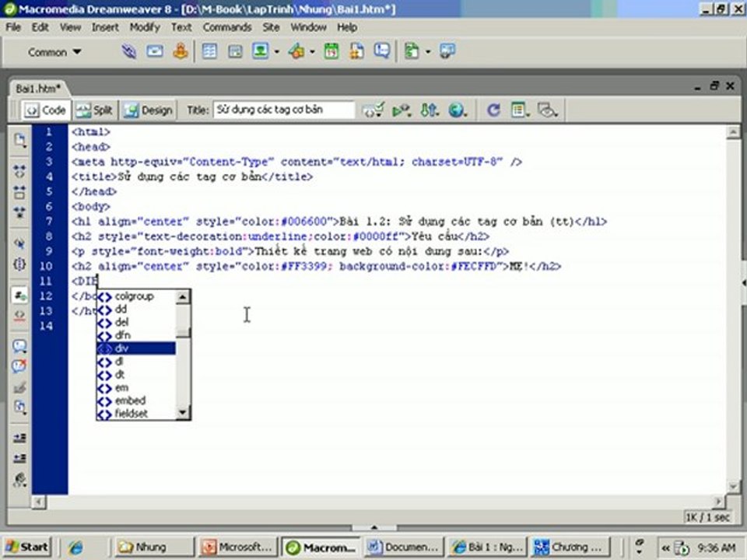747x560 pixels.
Task: Open the File menu
Action: pyautogui.click(x=13, y=27)
